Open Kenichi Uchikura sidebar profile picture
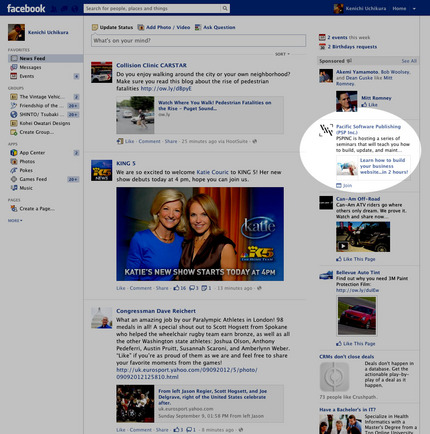This screenshot has width=430, height=434. pyautogui.click(x=16, y=32)
